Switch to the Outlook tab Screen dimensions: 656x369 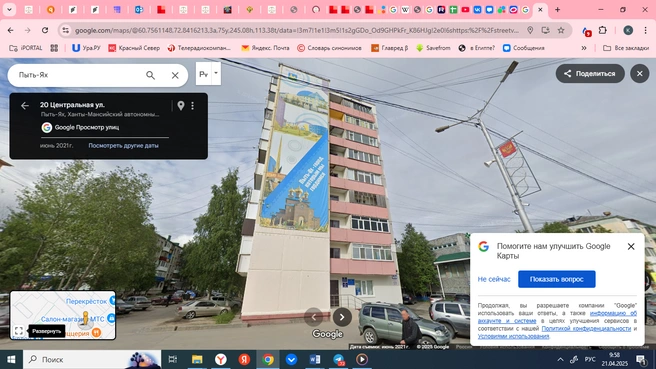pyautogui.click(x=139, y=10)
